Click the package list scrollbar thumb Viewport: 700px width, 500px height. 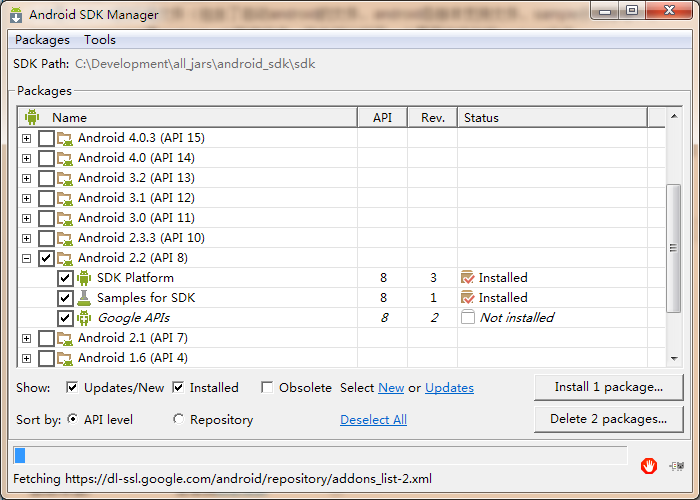[x=673, y=248]
